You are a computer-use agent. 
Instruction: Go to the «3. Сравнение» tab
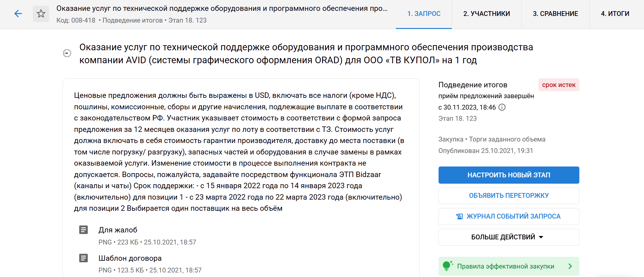[555, 14]
